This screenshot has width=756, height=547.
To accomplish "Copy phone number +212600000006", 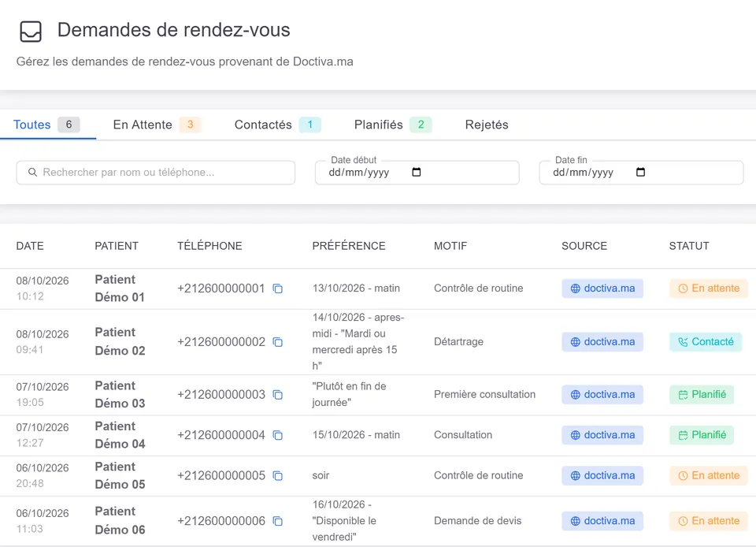I will coord(278,521).
